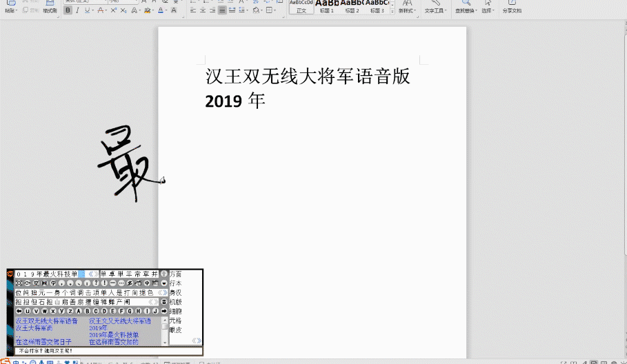627x364 pixels.
Task: Toggle Chinese mode in IME bar
Action: pyautogui.click(x=15, y=362)
